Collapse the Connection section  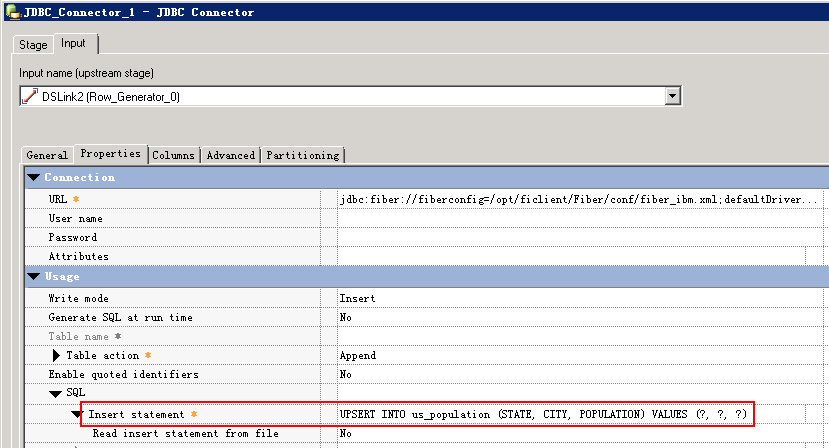[34, 177]
